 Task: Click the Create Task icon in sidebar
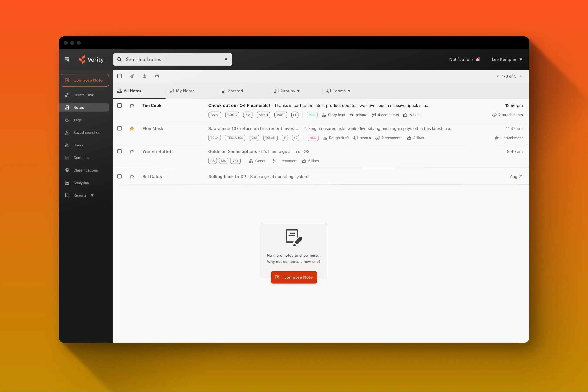coord(67,95)
